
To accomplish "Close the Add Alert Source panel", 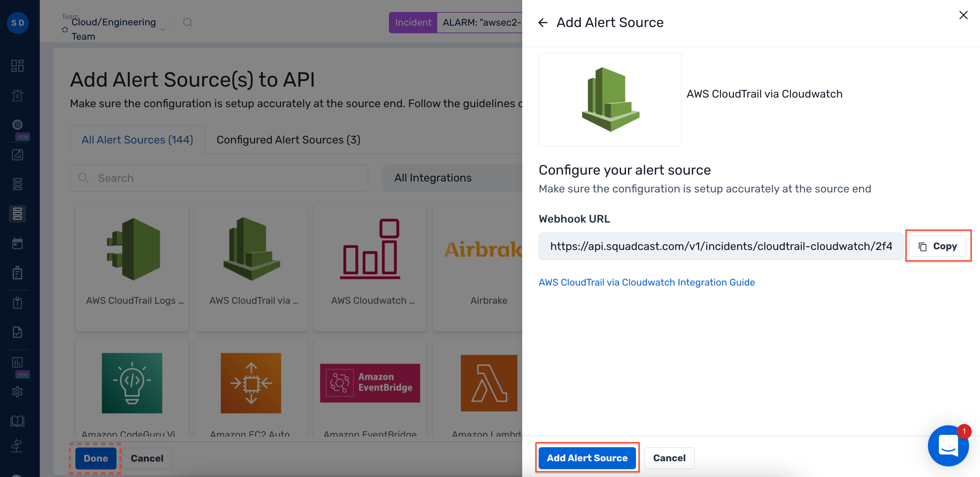I will [x=963, y=15].
